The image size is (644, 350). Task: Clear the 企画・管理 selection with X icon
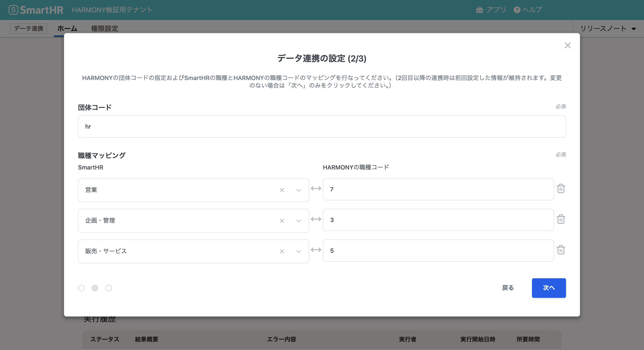282,221
